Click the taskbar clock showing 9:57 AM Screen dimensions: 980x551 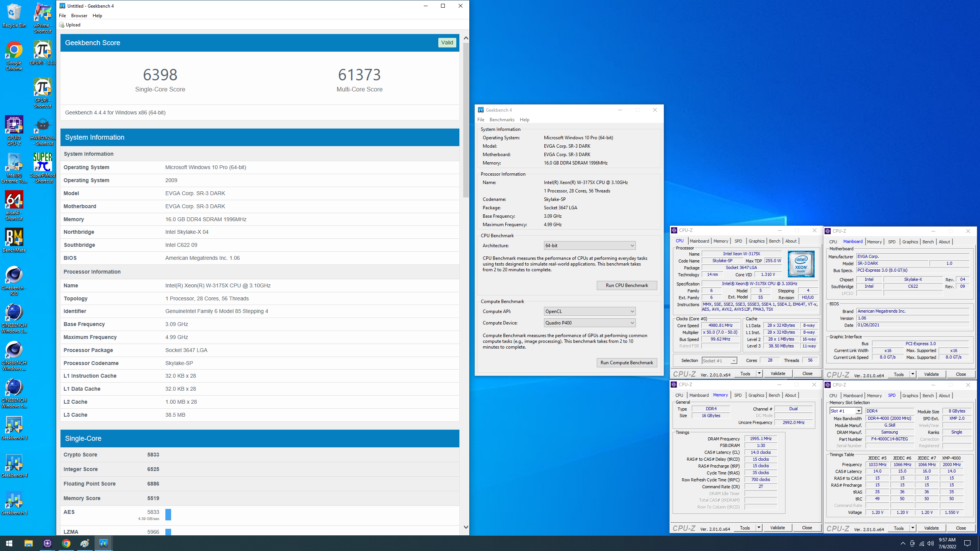pyautogui.click(x=947, y=543)
